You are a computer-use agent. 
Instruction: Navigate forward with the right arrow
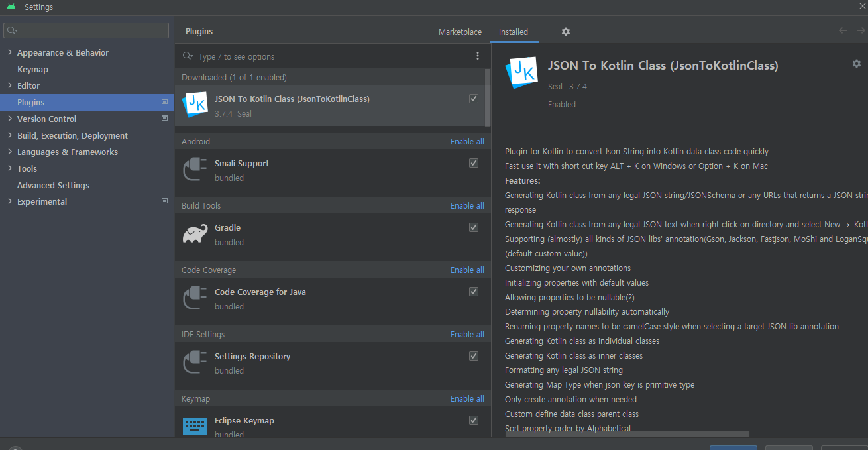[860, 30]
